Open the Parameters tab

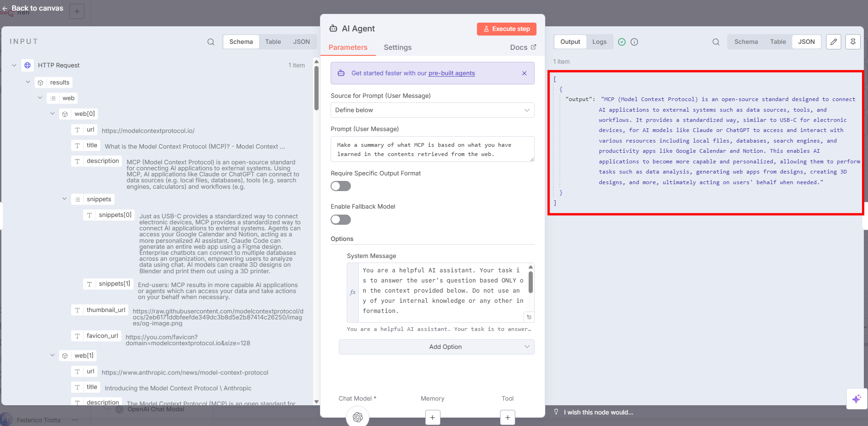[348, 48]
